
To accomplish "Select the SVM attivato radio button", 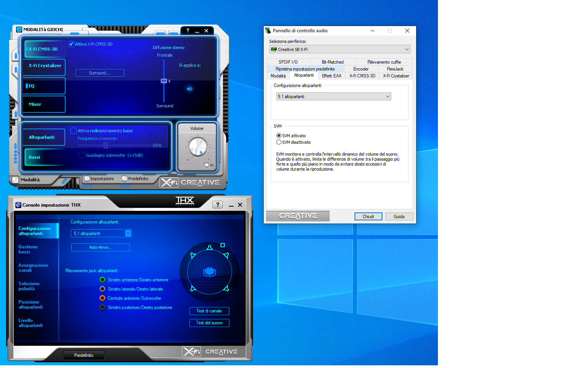I will tap(279, 136).
